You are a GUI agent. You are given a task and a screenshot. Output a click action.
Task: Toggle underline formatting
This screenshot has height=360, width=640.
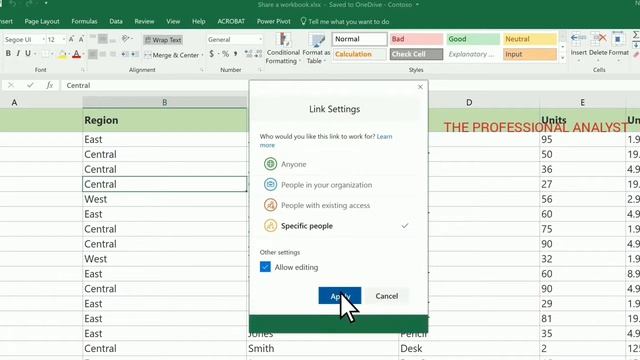28,53
